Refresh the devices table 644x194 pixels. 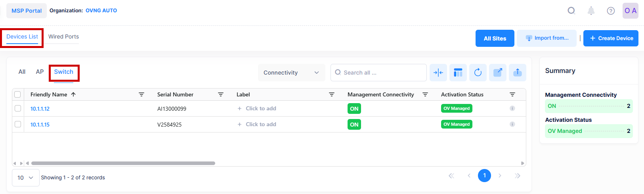click(x=478, y=73)
